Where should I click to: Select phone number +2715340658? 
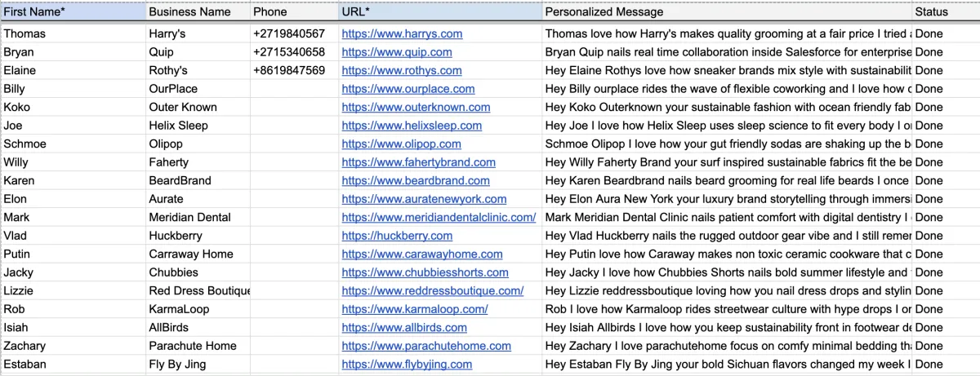294,52
